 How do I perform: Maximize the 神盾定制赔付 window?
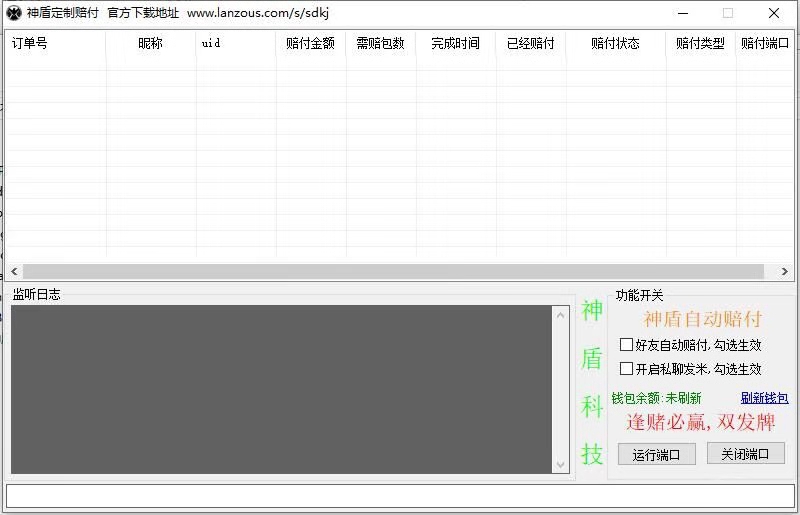[728, 13]
